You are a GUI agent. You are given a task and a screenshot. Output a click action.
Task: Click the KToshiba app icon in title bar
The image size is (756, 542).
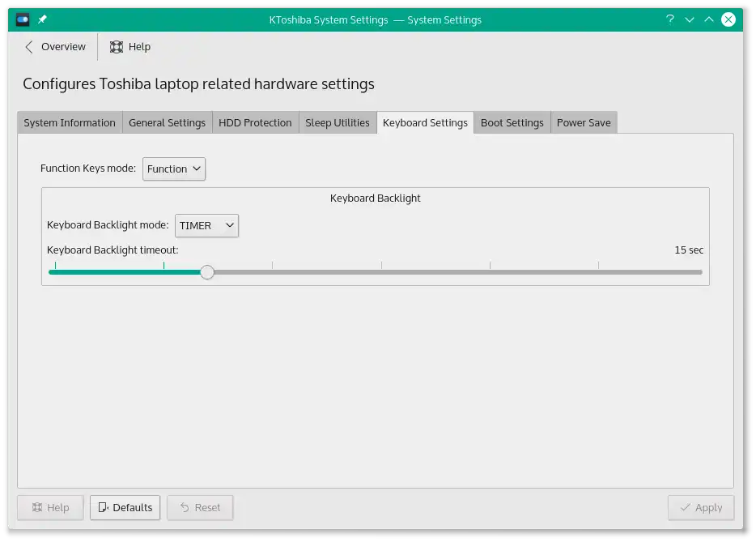[23, 19]
